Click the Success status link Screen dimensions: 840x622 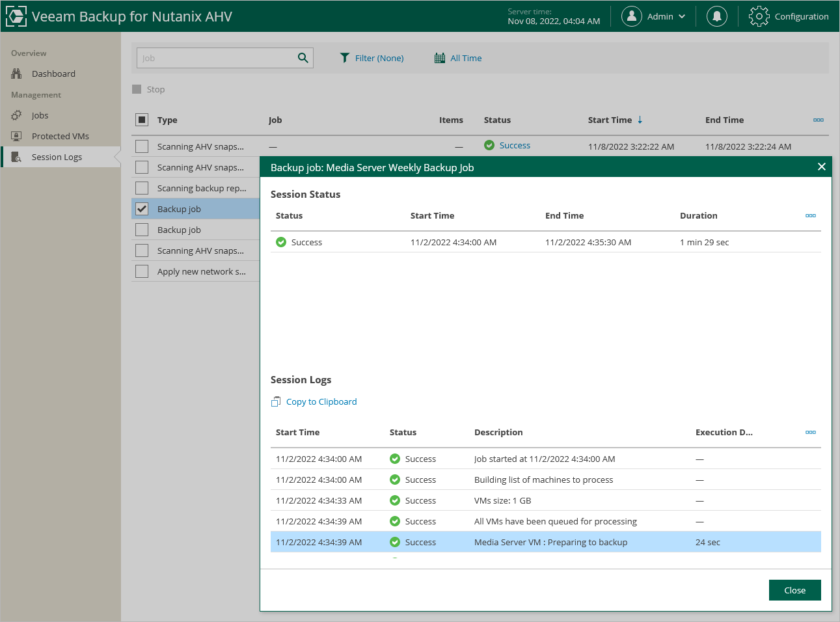(515, 146)
